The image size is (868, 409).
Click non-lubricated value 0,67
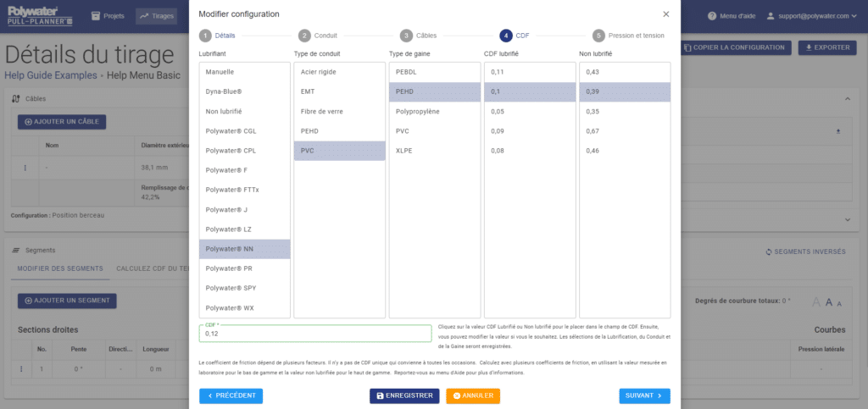pos(625,131)
